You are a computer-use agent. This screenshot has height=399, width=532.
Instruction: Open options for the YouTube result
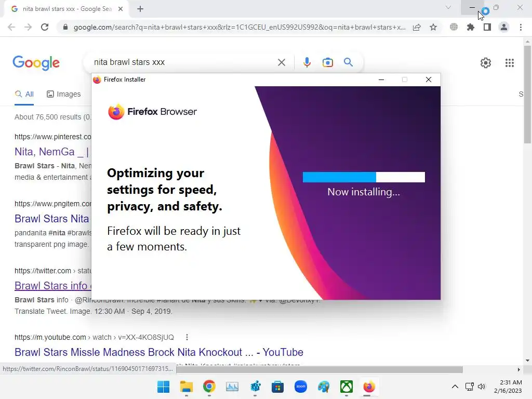[x=187, y=337]
